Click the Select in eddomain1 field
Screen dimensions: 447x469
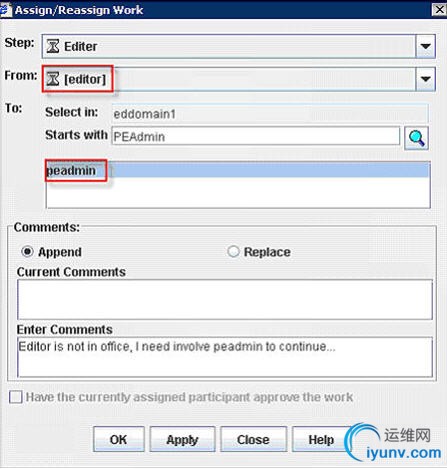click(270, 114)
